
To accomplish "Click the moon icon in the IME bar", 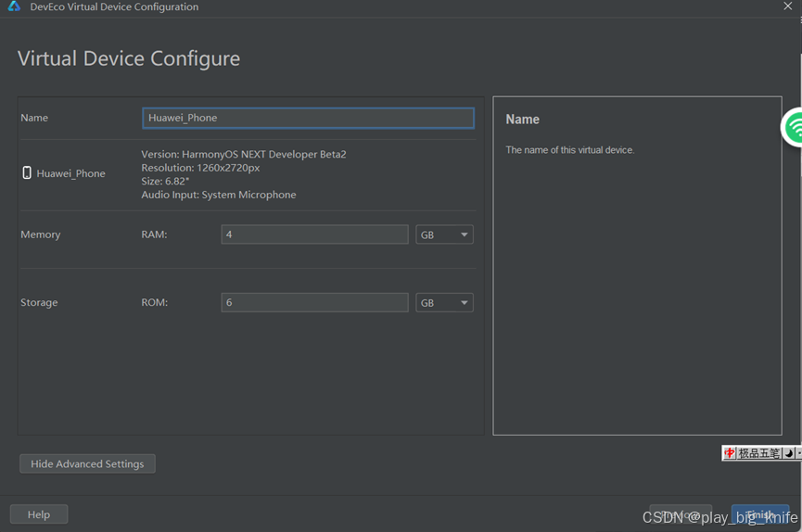I will [789, 453].
